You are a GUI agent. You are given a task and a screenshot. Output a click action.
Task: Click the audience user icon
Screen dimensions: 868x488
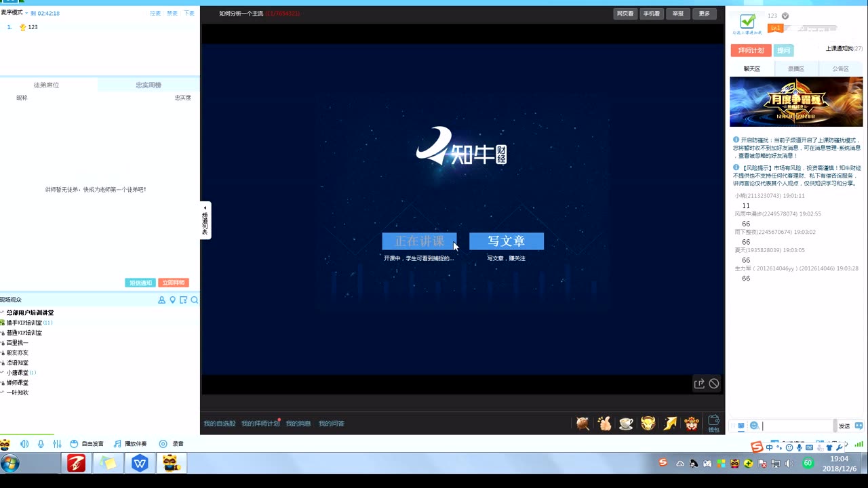coord(161,300)
